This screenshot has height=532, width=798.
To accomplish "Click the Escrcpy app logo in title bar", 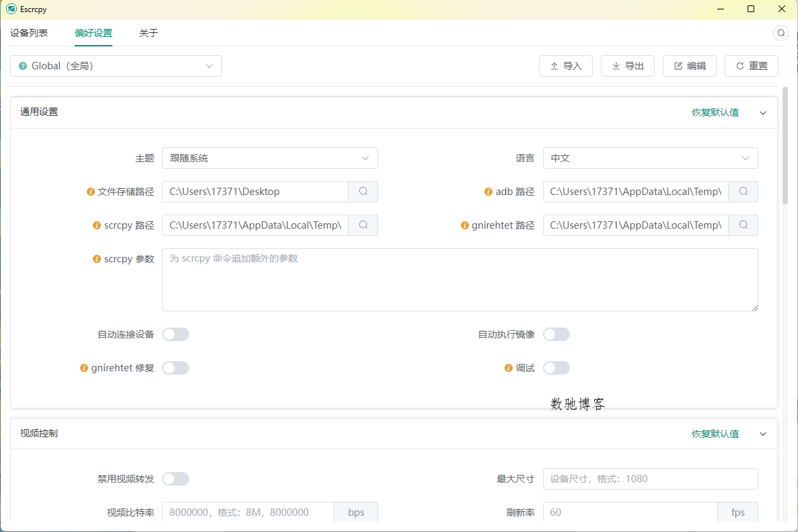I will point(11,9).
